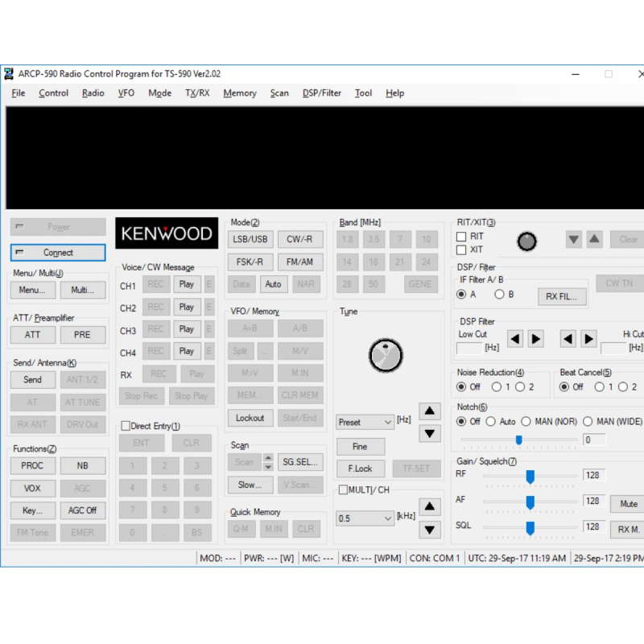644x644 pixels.
Task: Click the RIT/XIT round knob
Action: tap(526, 242)
